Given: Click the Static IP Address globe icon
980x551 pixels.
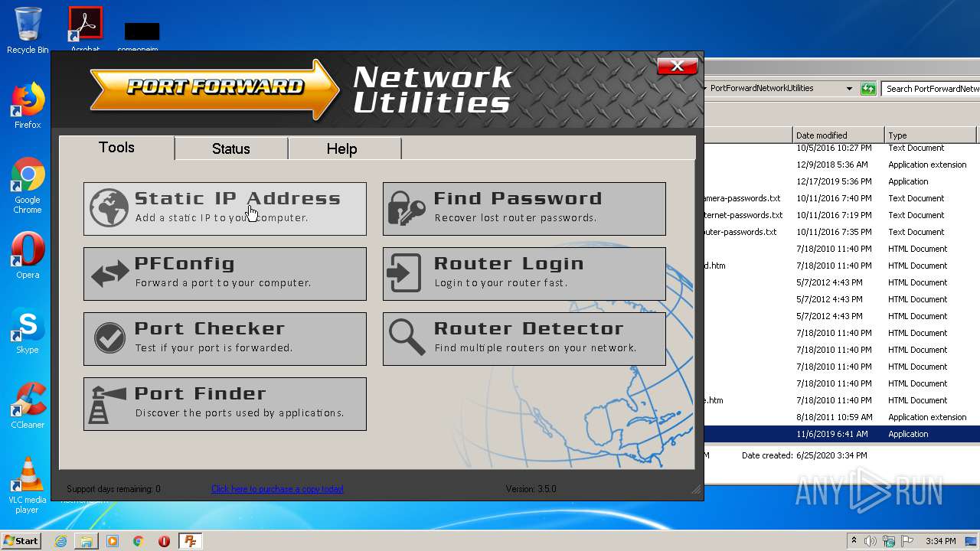Looking at the screenshot, I should [109, 208].
